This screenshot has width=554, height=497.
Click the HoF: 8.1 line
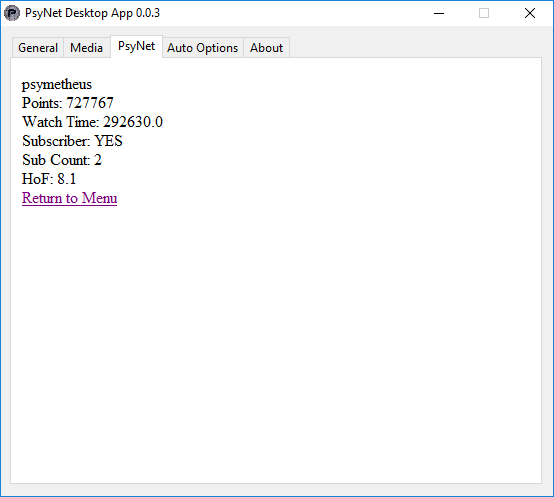click(49, 179)
